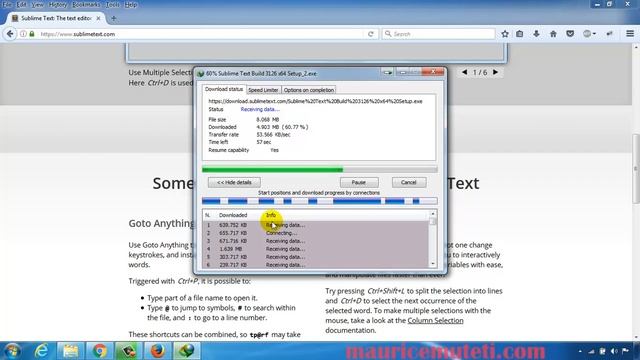Reload page using the address bar refresh icon
The height and width of the screenshot is (360, 640).
coord(371,34)
